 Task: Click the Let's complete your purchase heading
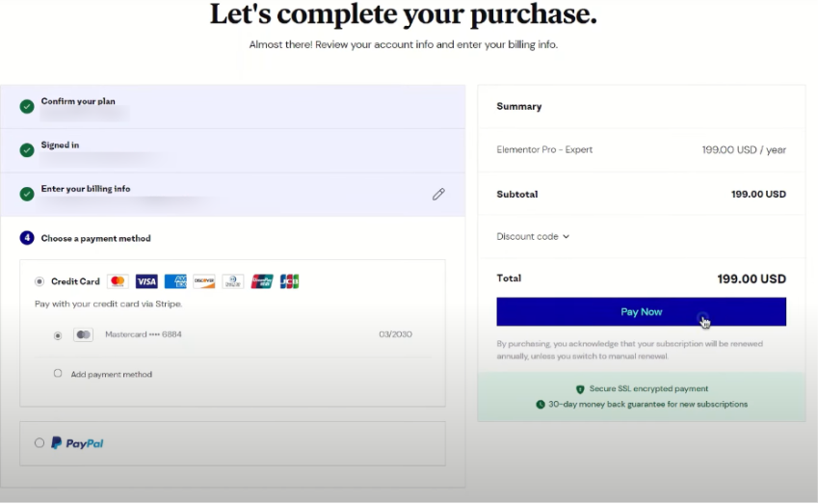click(404, 14)
